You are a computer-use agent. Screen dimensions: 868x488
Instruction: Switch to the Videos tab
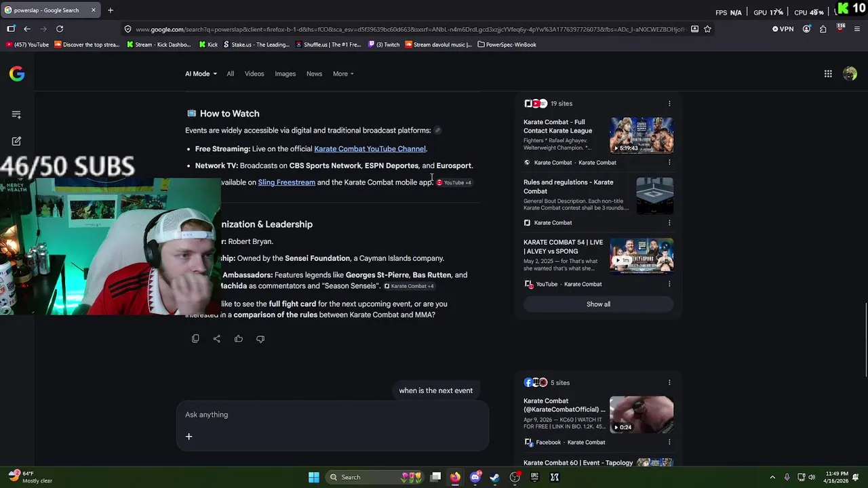click(x=254, y=74)
